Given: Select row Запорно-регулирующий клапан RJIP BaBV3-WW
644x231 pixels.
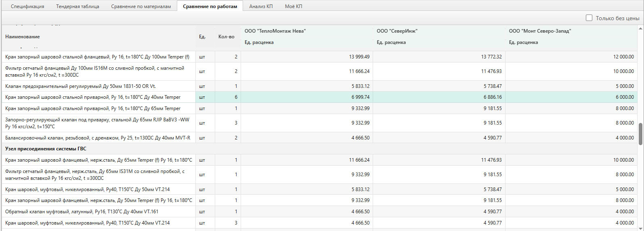Looking at the screenshot, I should (319, 123).
